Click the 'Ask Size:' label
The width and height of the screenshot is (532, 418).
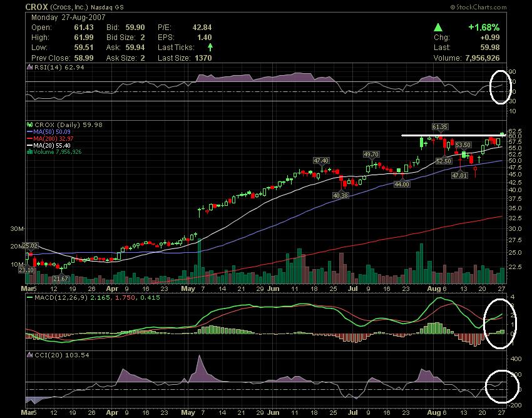(121, 58)
